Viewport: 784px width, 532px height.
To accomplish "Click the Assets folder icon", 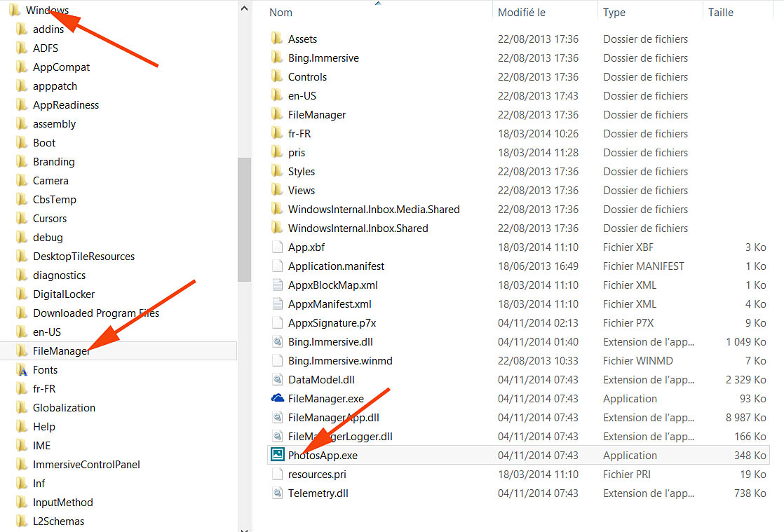I will coord(278,39).
